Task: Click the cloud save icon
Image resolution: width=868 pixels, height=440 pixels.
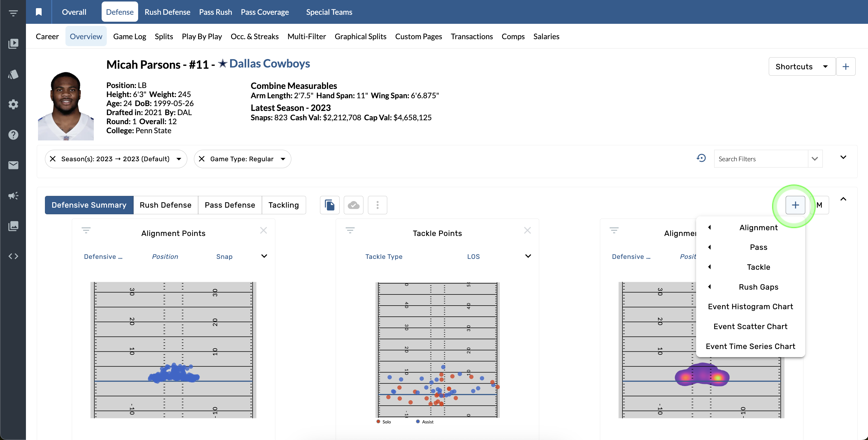Action: click(x=353, y=205)
